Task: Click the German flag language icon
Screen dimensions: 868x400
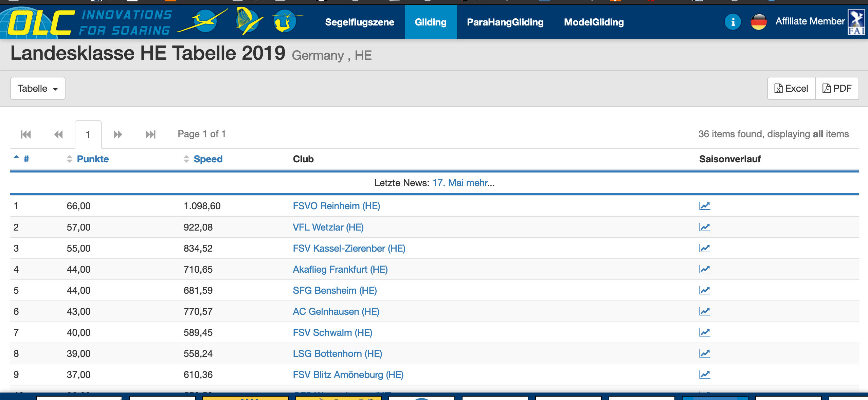Action: (758, 22)
